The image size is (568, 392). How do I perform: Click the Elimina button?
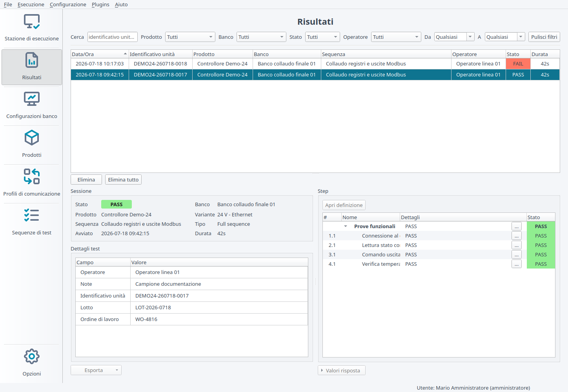86,180
